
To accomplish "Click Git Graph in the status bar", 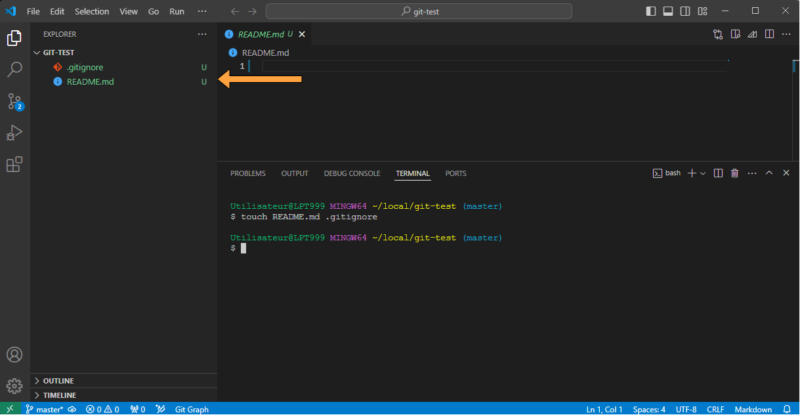I will tap(191, 408).
